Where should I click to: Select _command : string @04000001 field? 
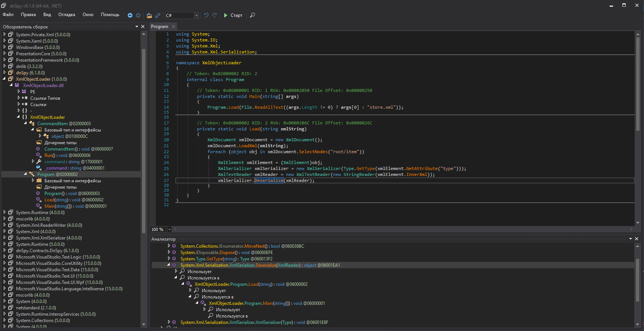click(x=74, y=168)
